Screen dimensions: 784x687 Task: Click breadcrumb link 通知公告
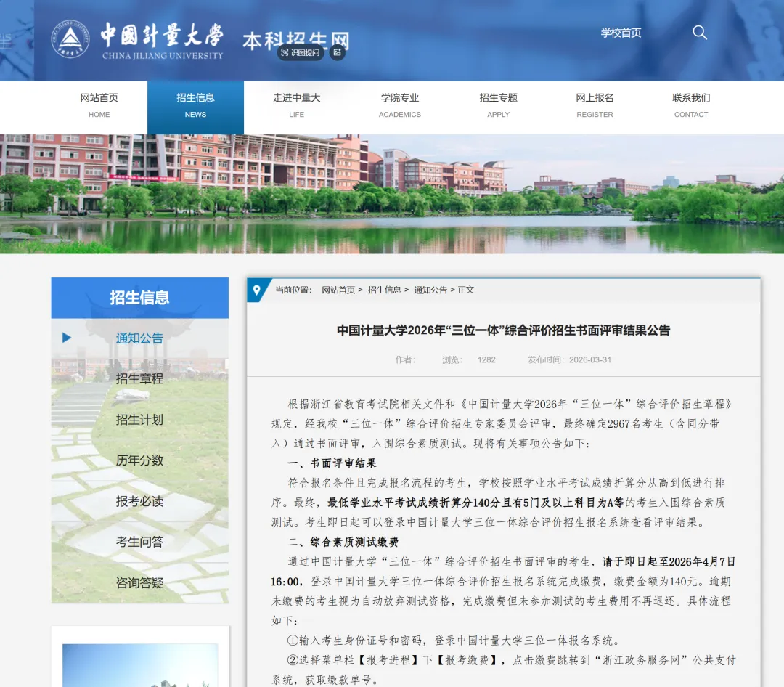(430, 290)
